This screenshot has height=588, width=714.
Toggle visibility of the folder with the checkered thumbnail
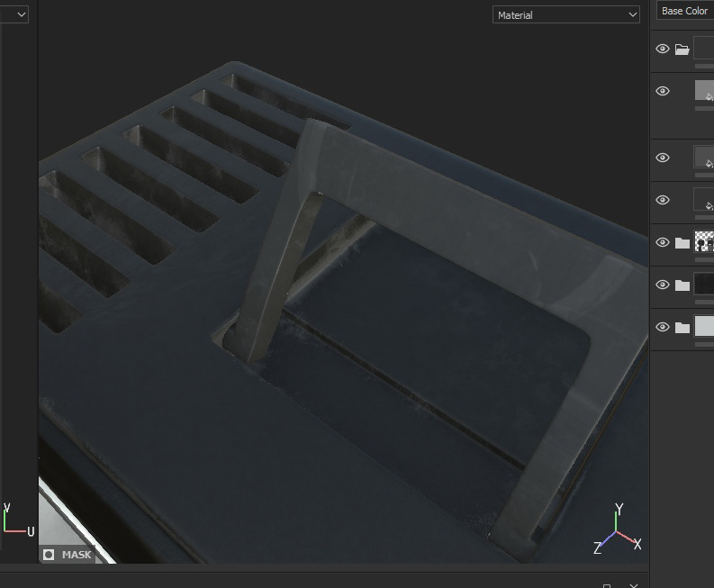[663, 242]
